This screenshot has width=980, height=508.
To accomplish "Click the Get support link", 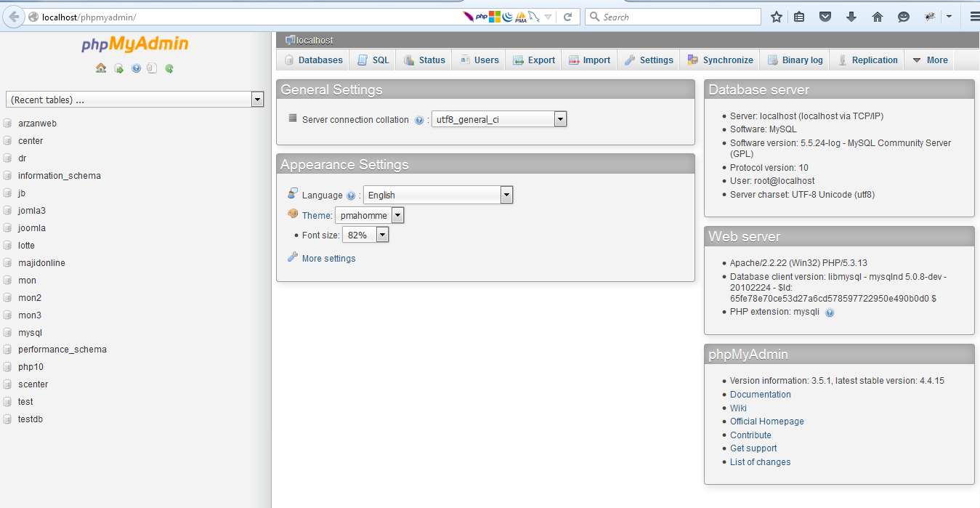I will (753, 448).
